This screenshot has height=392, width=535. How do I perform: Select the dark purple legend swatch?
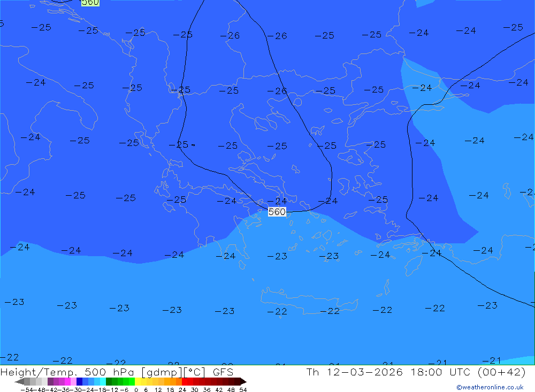[x=50, y=381]
